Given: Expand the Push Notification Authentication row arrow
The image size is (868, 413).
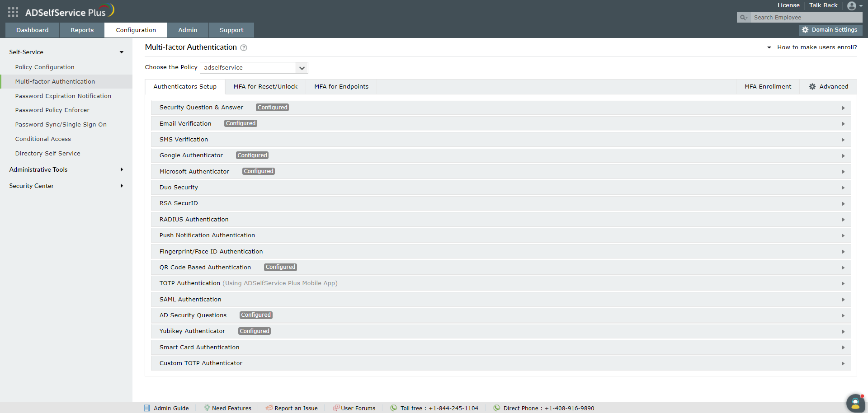Looking at the screenshot, I should tap(843, 236).
